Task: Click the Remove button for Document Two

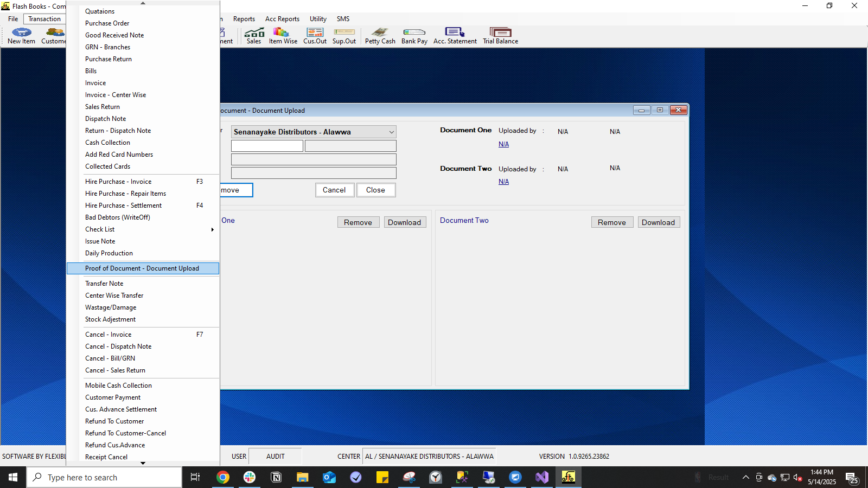Action: click(612, 222)
